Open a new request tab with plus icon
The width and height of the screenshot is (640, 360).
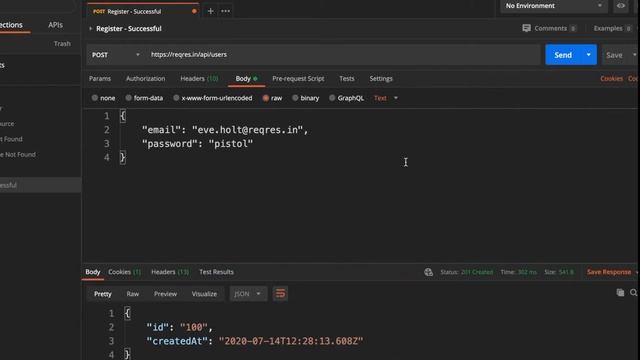coord(211,11)
